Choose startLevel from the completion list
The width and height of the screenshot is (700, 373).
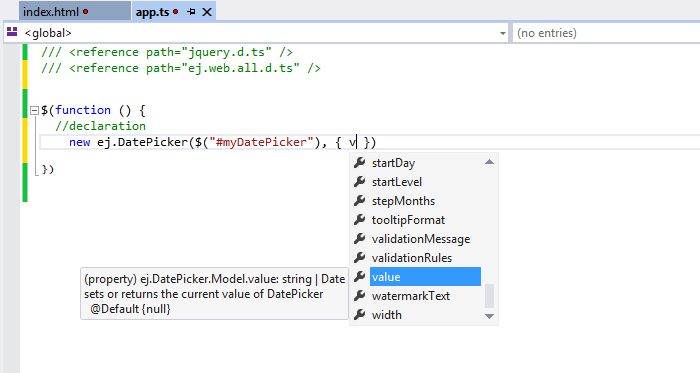(396, 182)
